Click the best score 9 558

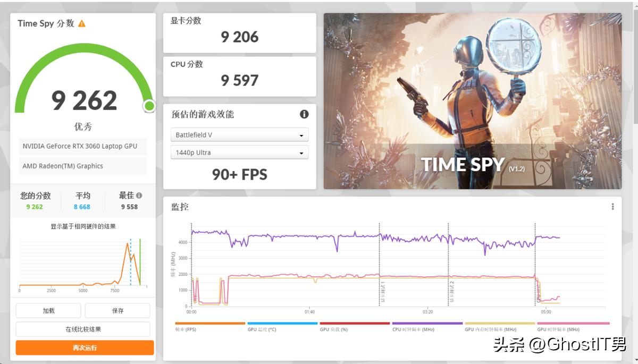pos(129,207)
